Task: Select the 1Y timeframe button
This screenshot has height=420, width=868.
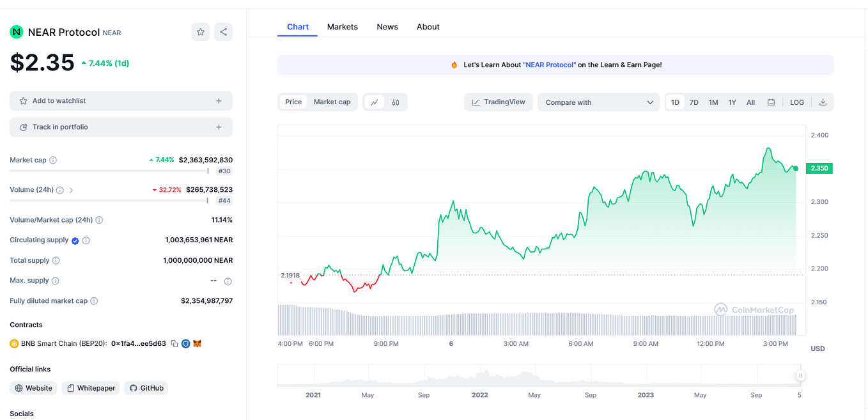Action: tap(732, 102)
